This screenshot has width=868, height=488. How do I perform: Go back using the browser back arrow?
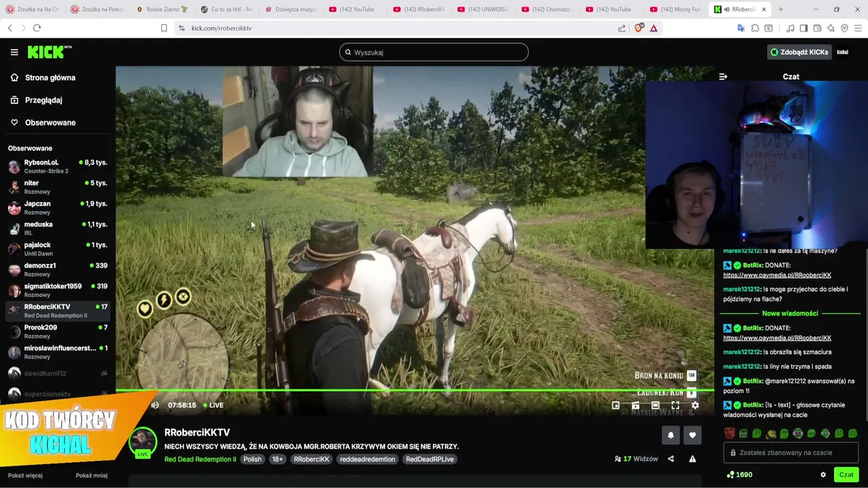9,28
